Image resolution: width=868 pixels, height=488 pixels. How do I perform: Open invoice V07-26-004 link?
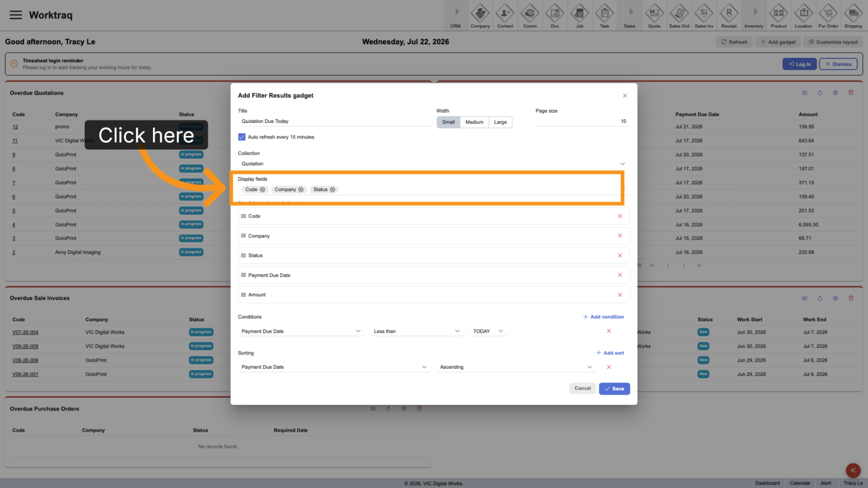[x=25, y=333]
